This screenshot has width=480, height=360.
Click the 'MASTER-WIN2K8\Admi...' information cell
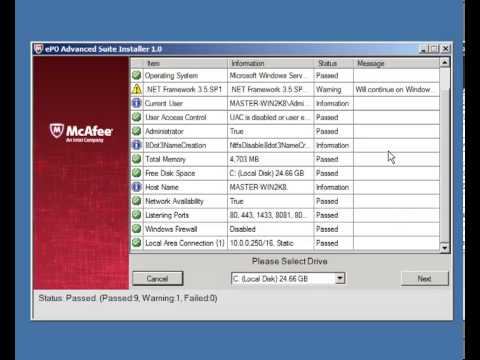(271, 103)
